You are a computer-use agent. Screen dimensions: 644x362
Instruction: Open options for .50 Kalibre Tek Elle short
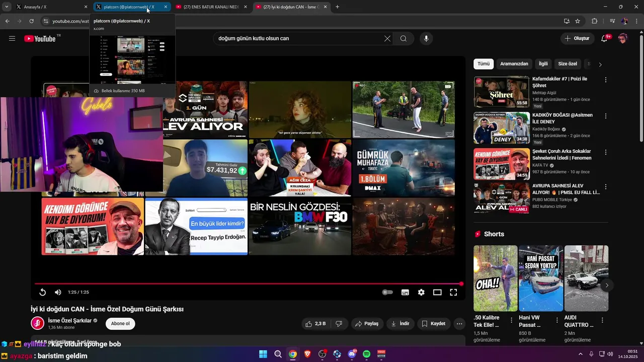(x=512, y=320)
